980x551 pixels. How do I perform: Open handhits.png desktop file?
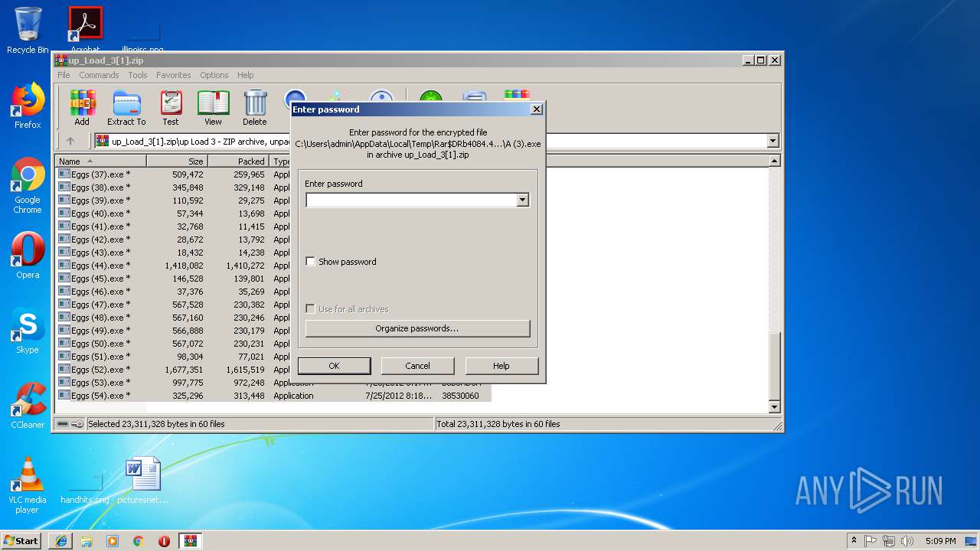[85, 488]
